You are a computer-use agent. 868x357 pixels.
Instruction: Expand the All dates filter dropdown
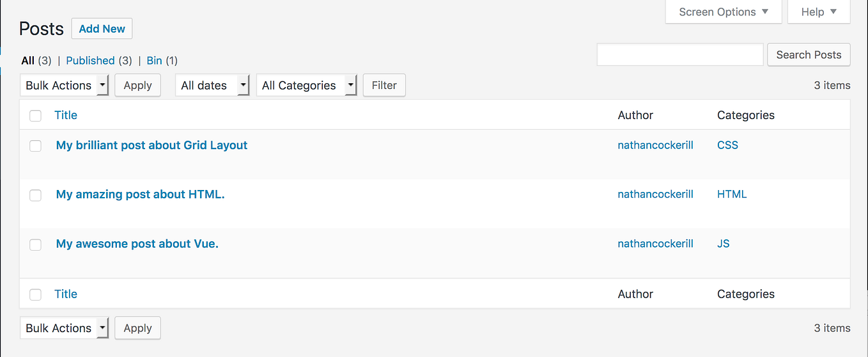[x=212, y=86]
